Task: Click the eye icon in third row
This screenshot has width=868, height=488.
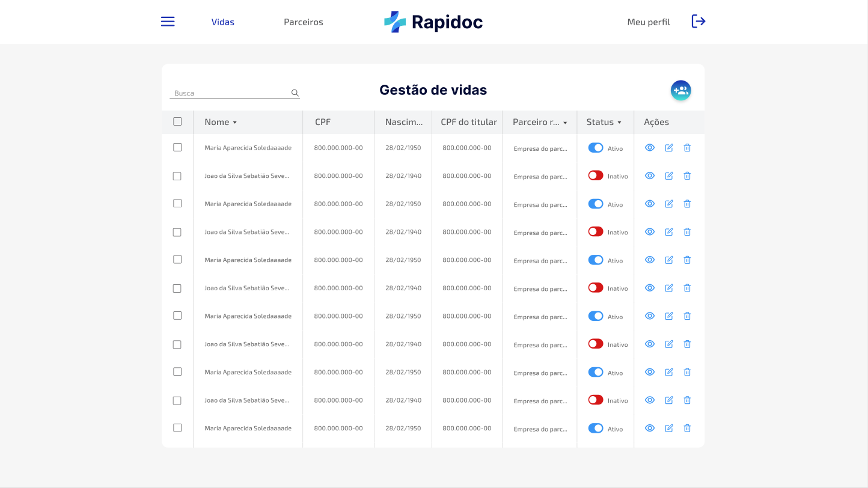Action: (x=650, y=204)
